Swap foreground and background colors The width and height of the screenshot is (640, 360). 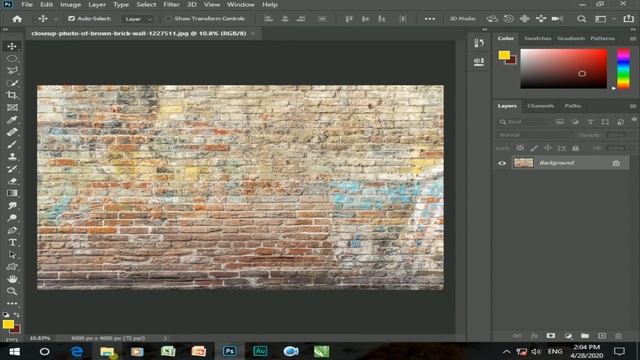(17, 315)
